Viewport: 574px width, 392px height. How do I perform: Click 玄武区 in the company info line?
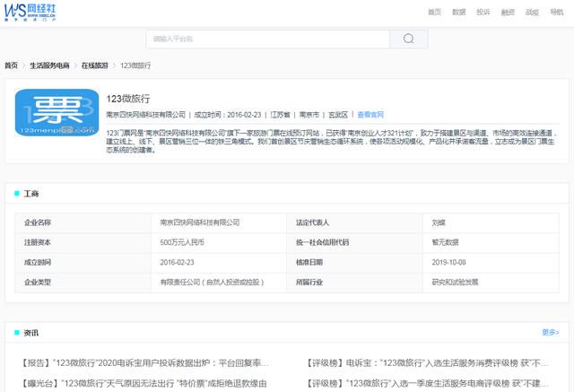click(x=338, y=115)
